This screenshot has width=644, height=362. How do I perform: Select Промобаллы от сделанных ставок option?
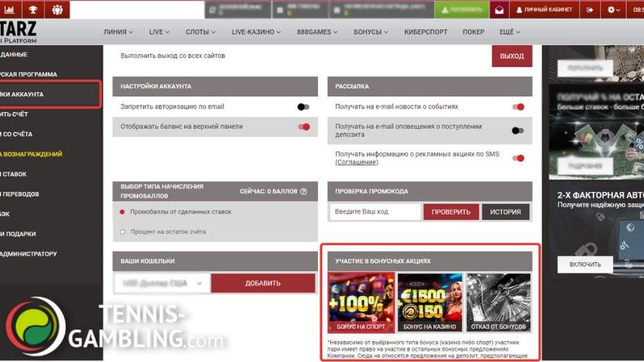point(177,212)
